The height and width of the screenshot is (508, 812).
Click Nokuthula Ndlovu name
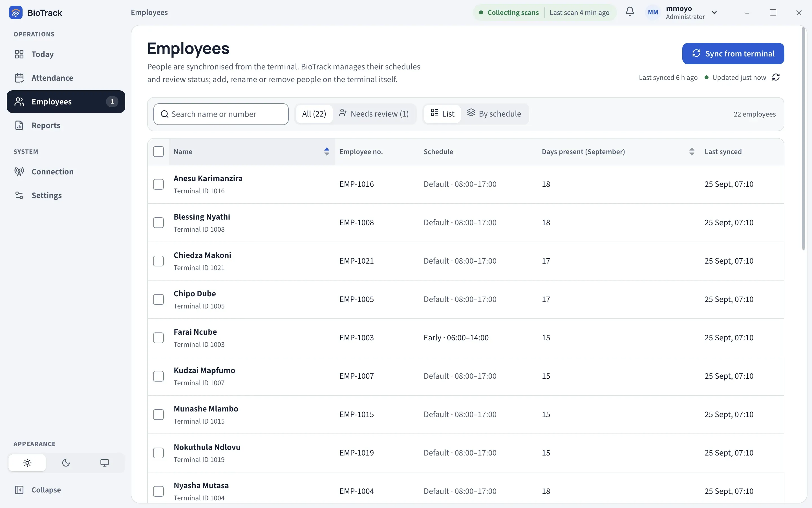tap(207, 447)
